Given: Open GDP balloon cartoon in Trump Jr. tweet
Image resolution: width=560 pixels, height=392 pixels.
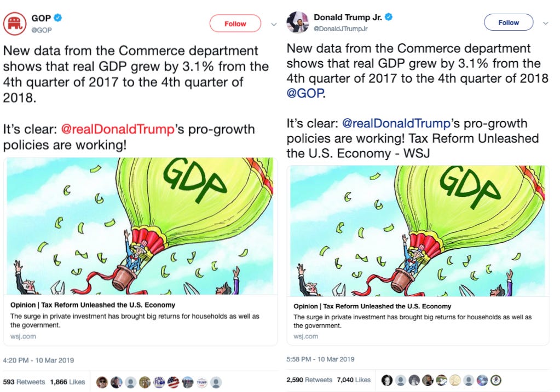Looking at the screenshot, I should coord(418,231).
